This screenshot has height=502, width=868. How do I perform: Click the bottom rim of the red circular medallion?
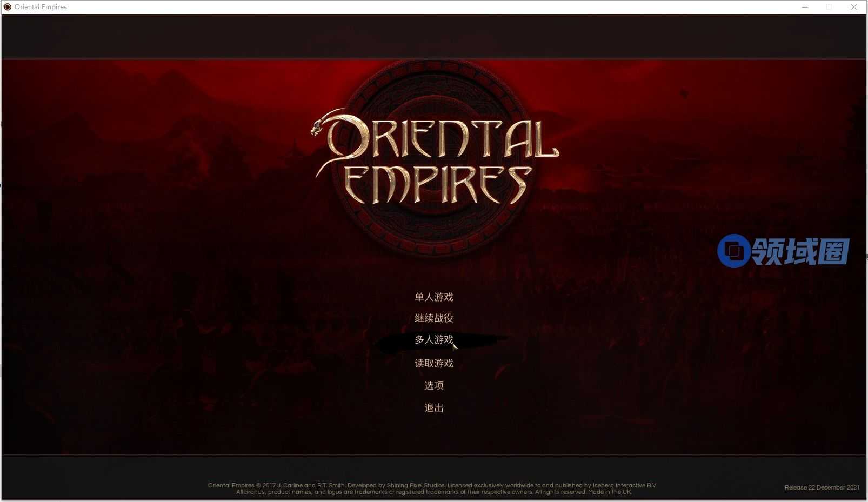[436, 250]
